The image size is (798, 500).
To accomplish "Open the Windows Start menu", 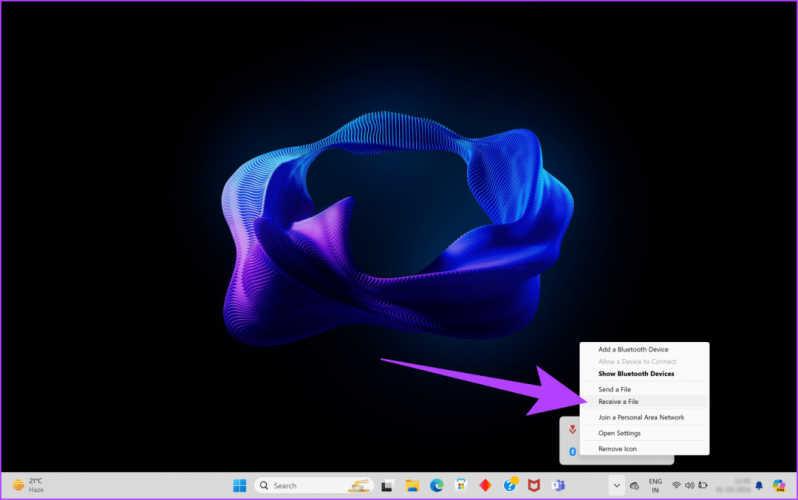I will [239, 486].
